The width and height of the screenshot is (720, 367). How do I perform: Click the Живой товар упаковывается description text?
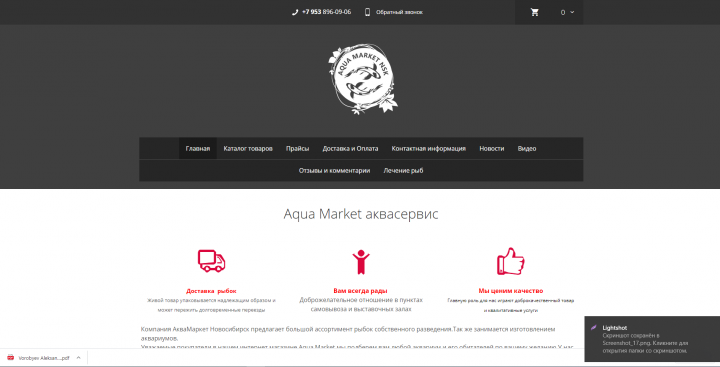tap(211, 305)
